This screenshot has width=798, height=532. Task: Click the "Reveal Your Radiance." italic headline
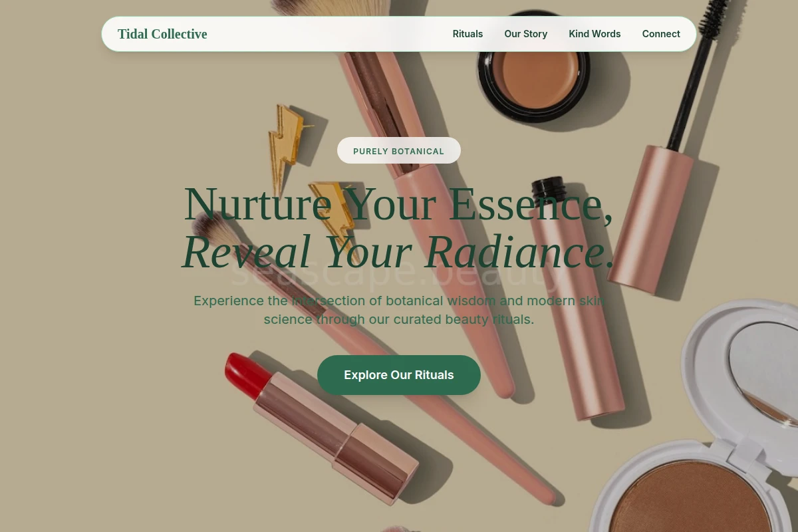(x=399, y=252)
